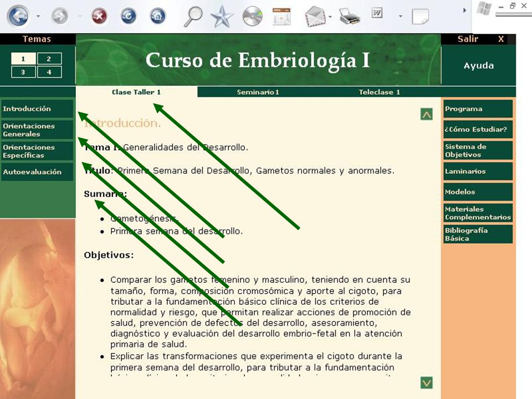Open Orientaciones Generales in left menu
The image size is (532, 399).
pos(37,130)
